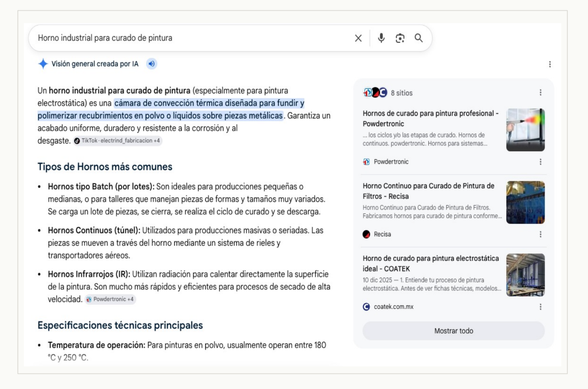
Task: Click the Recisa favicon in the source row
Action: (x=366, y=234)
